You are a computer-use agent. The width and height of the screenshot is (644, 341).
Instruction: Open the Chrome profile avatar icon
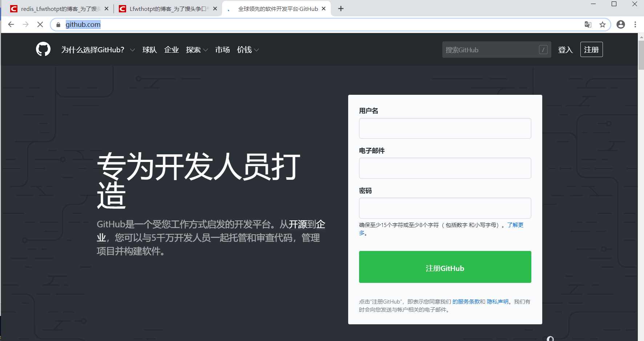tap(621, 24)
